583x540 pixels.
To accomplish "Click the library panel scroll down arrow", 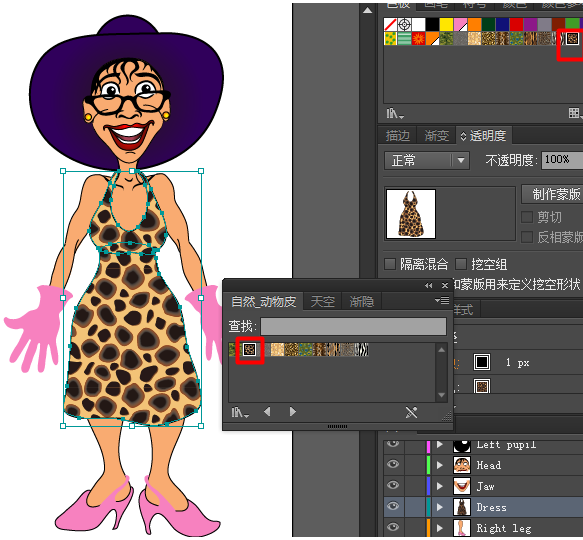I will click(441, 395).
